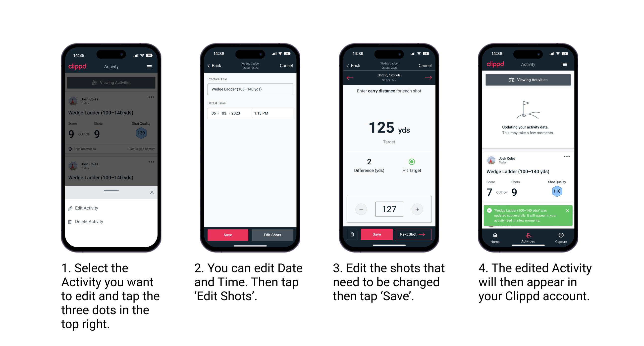Viewport: 644px width, 346px height.
Task: Tap the previous shot arrow navigation
Action: tap(349, 78)
